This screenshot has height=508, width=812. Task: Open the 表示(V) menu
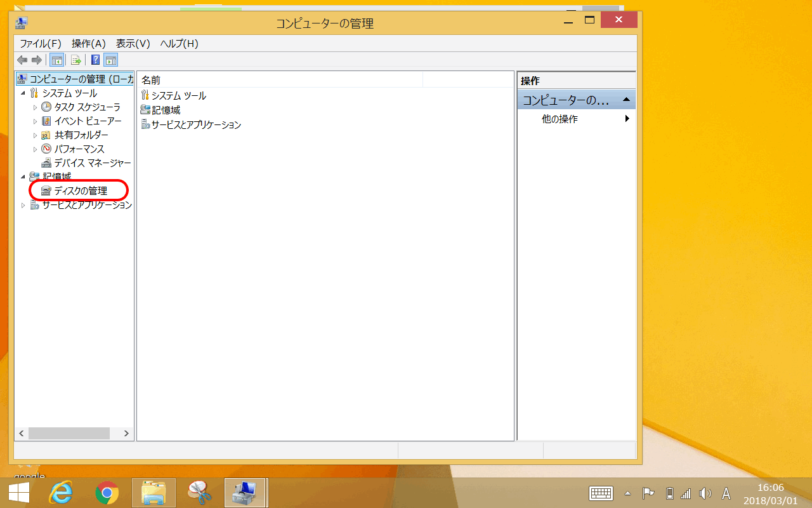pos(133,43)
